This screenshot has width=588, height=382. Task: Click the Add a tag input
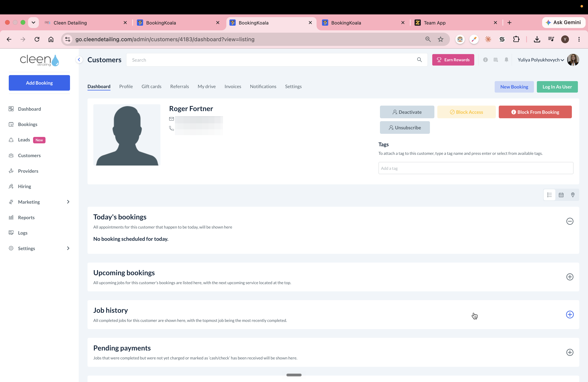(476, 168)
